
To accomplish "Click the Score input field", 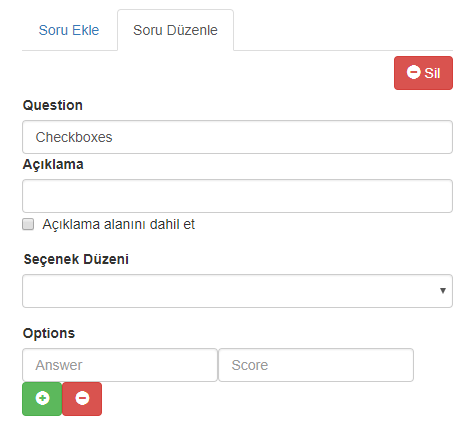I will tap(316, 365).
